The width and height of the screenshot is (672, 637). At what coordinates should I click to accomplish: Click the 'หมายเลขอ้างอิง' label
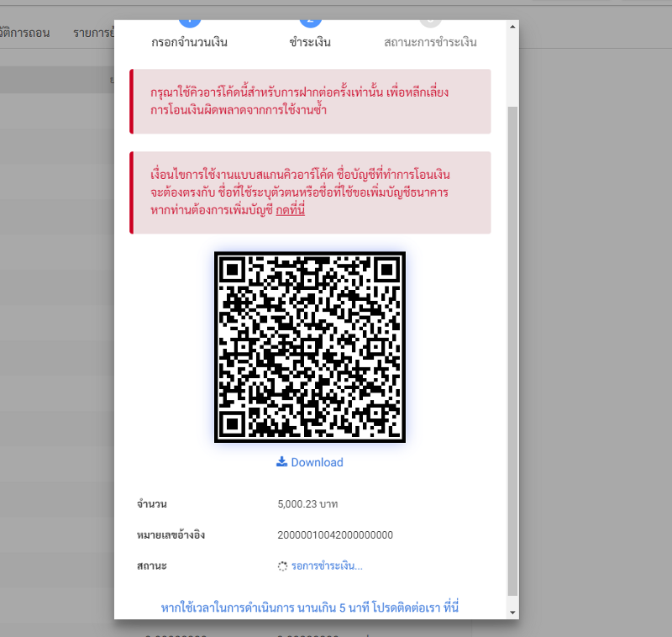(x=171, y=535)
